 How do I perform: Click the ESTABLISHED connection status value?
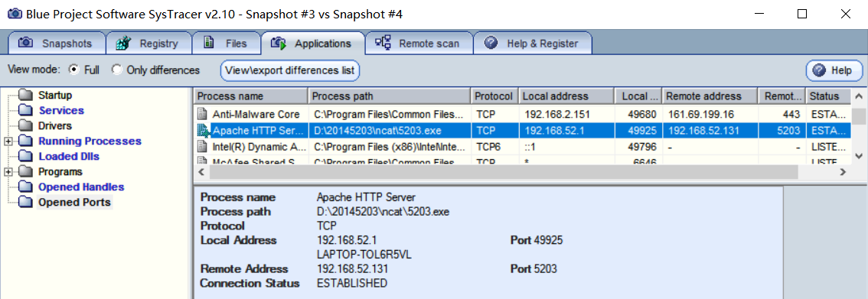[352, 284]
